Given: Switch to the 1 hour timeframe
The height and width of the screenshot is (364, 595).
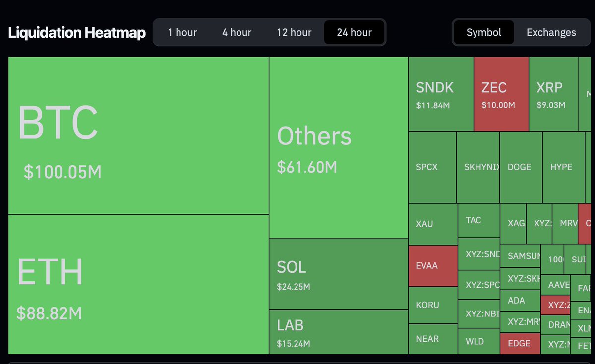Looking at the screenshot, I should 182,33.
